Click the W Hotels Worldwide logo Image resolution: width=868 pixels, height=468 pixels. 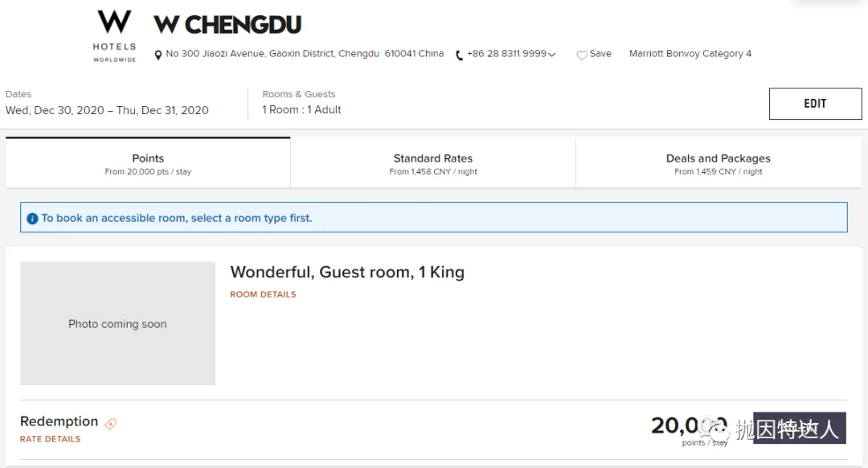pos(114,36)
